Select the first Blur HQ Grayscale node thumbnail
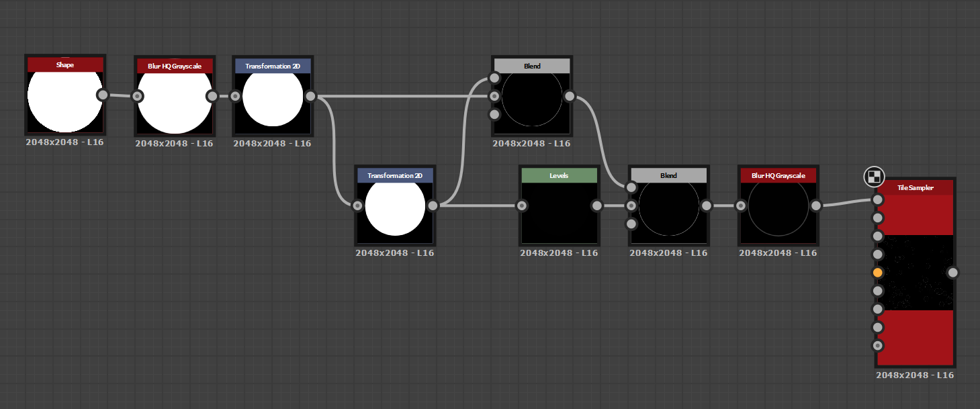The width and height of the screenshot is (980, 409). point(175,103)
